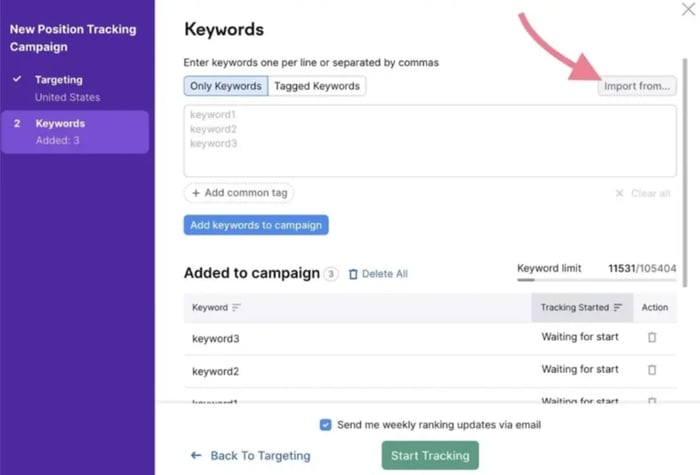Click Waiting for start in keyword2 row

click(580, 369)
